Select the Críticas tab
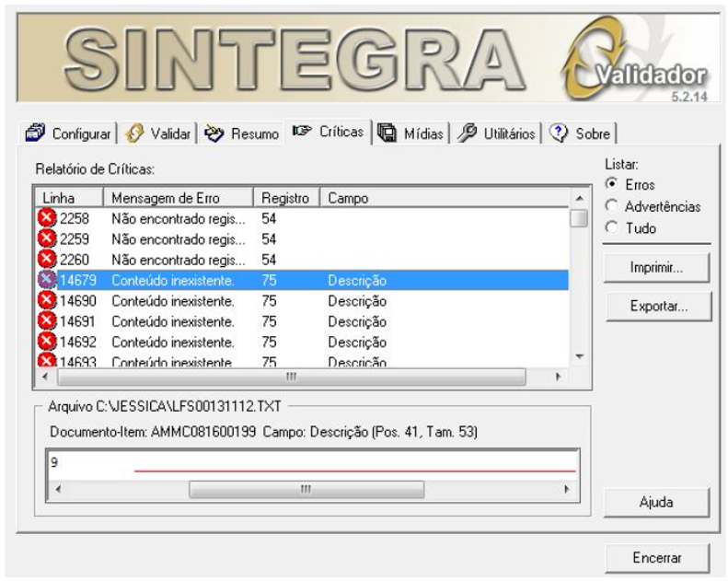 click(329, 132)
